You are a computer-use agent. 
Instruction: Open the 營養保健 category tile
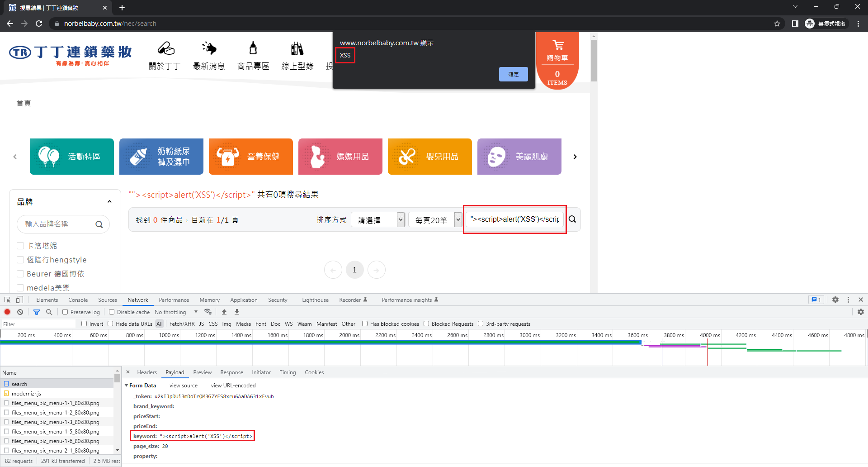251,157
